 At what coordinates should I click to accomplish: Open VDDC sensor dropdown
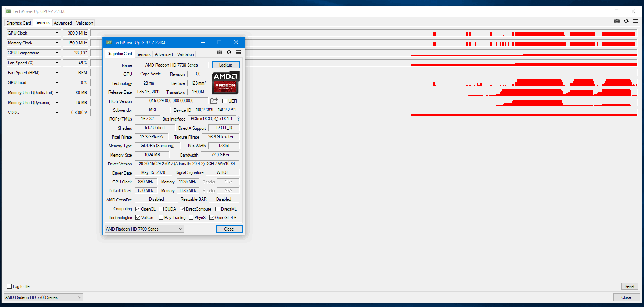pyautogui.click(x=57, y=113)
